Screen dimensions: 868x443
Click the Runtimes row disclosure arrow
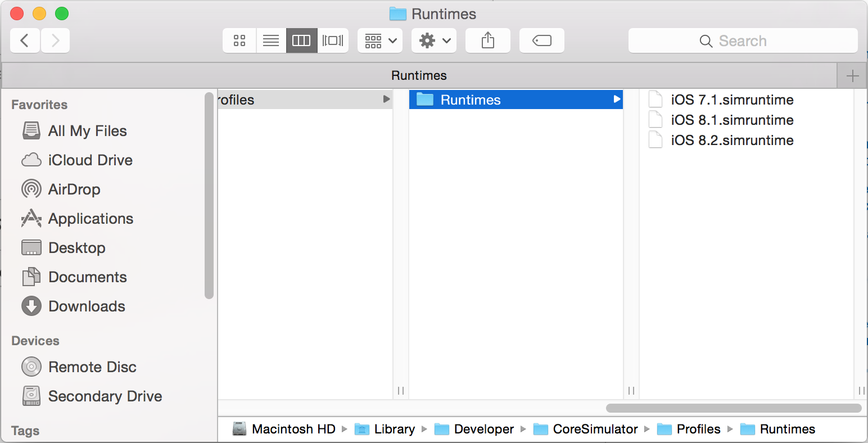[x=617, y=100]
